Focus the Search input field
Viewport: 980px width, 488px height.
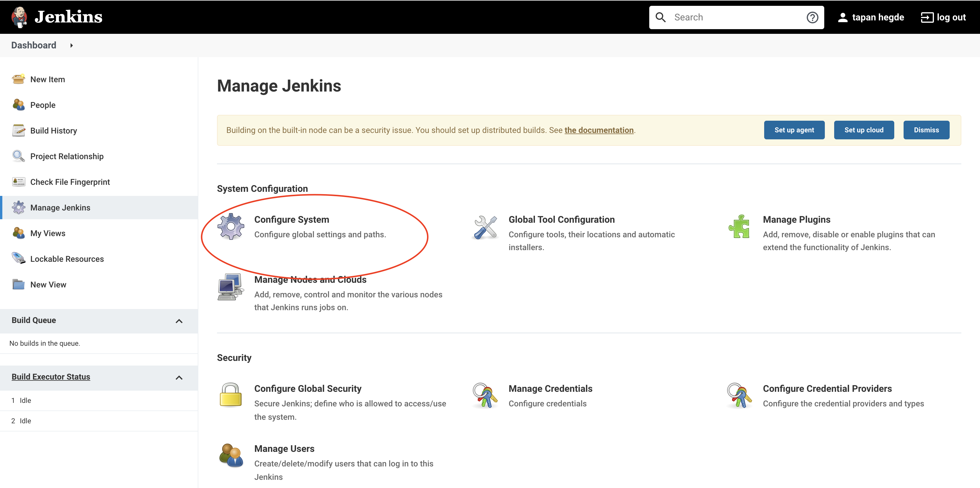(x=736, y=17)
